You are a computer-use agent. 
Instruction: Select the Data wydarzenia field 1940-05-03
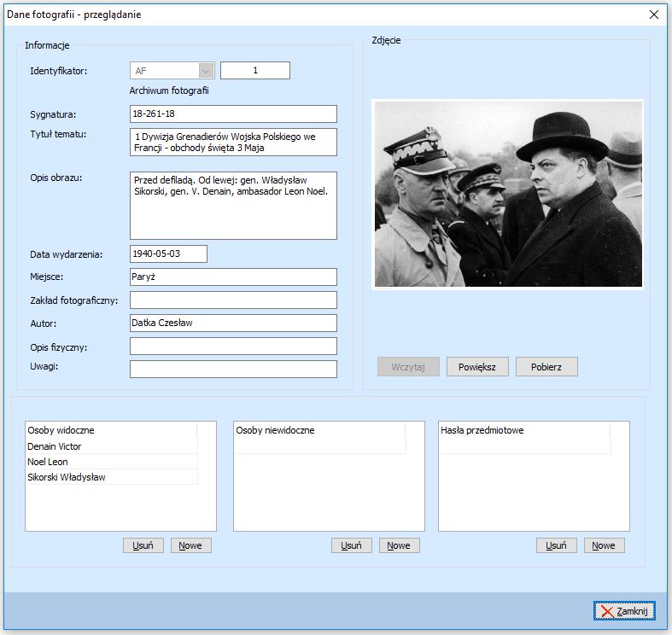click(x=168, y=253)
